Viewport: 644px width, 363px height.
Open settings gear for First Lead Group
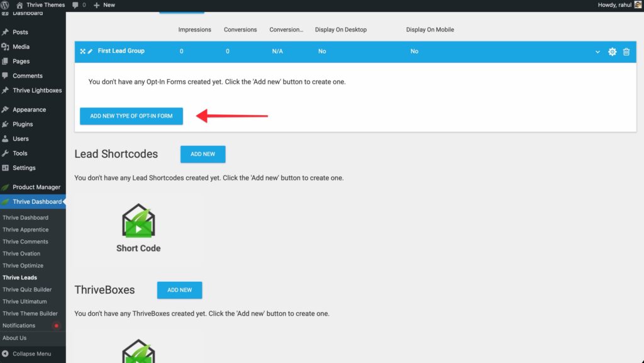(x=612, y=52)
